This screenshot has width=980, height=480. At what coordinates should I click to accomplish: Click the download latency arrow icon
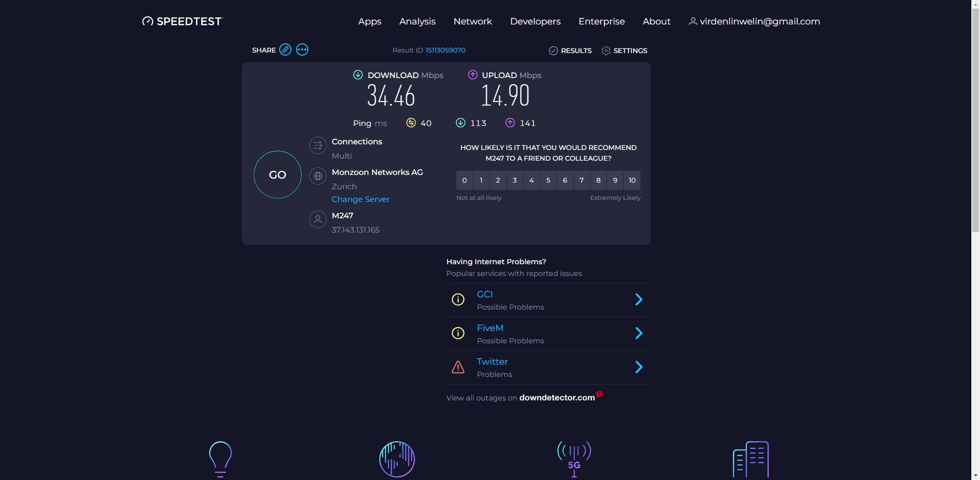tap(461, 123)
